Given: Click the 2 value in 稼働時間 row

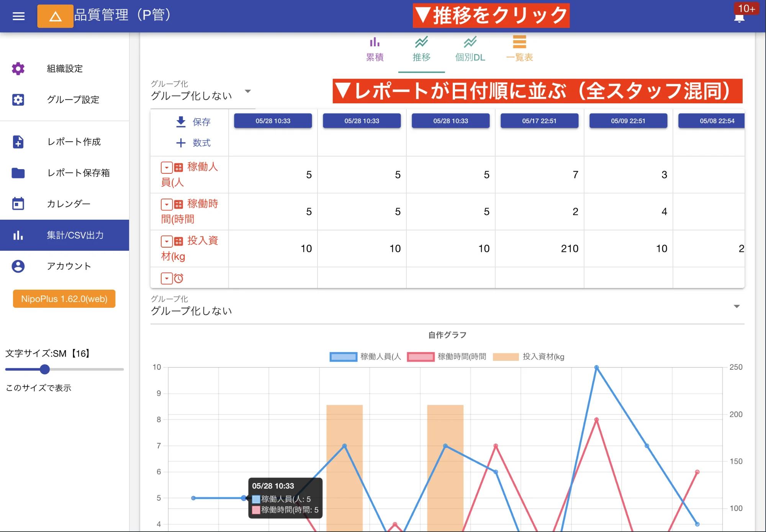Looking at the screenshot, I should (x=575, y=211).
